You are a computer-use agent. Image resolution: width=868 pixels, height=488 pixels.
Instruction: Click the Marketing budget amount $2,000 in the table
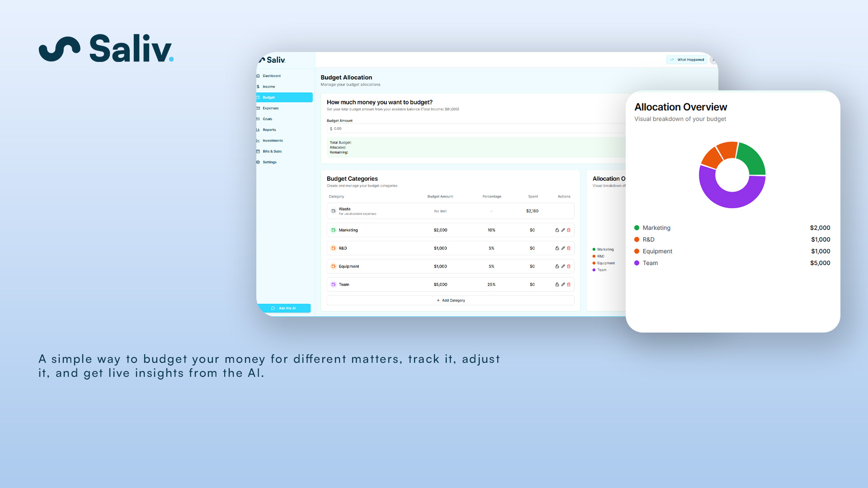click(440, 230)
